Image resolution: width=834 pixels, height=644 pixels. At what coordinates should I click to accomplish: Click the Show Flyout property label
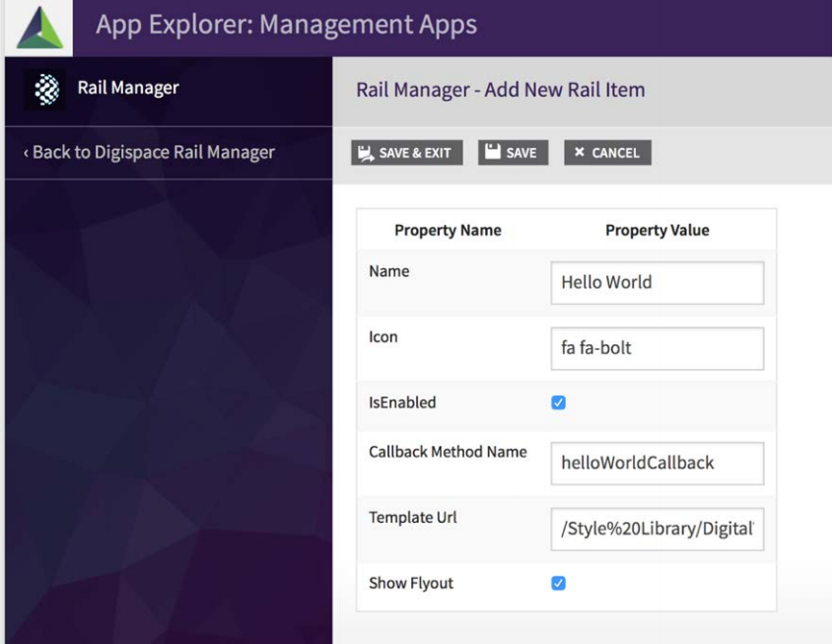pyautogui.click(x=411, y=583)
